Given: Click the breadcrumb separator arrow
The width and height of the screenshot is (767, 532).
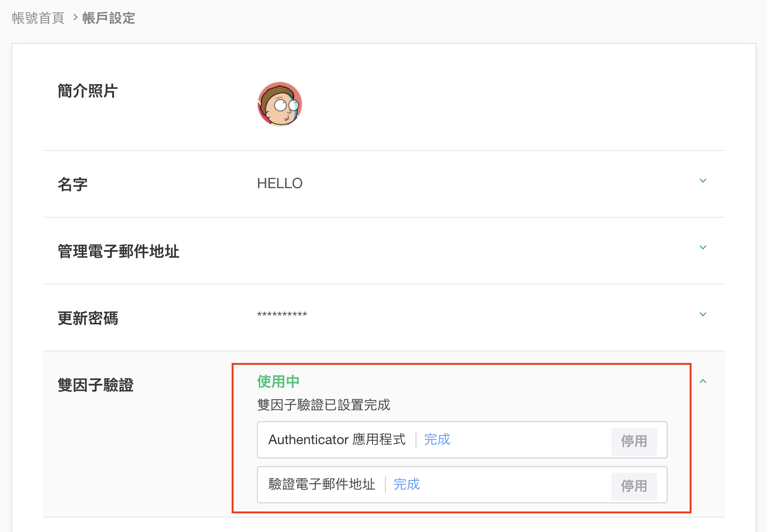Looking at the screenshot, I should pyautogui.click(x=75, y=18).
